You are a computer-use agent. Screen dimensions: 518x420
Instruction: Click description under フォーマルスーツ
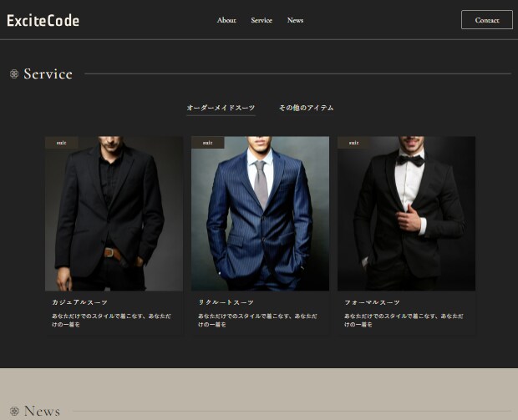[x=404, y=321]
